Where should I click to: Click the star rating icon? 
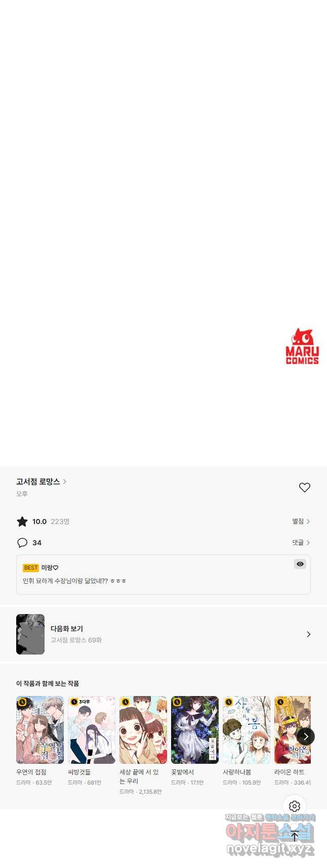pos(22,522)
